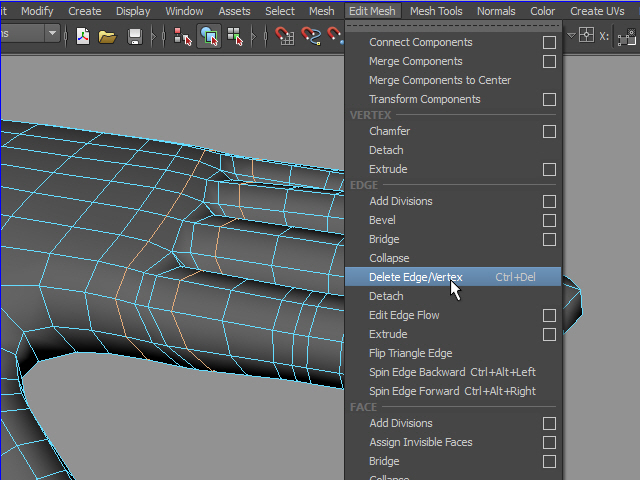Select Assign Invisible Faces
The height and width of the screenshot is (480, 640).
[x=421, y=442]
